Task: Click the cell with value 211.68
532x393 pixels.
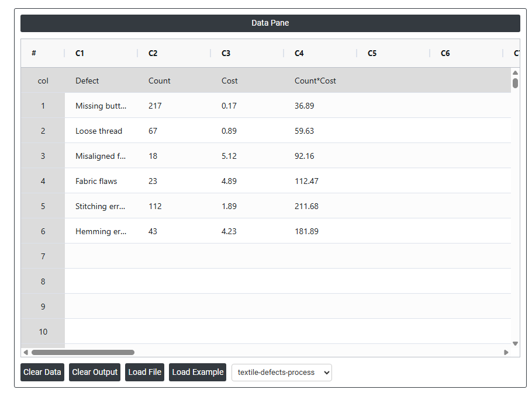Action: coord(306,206)
